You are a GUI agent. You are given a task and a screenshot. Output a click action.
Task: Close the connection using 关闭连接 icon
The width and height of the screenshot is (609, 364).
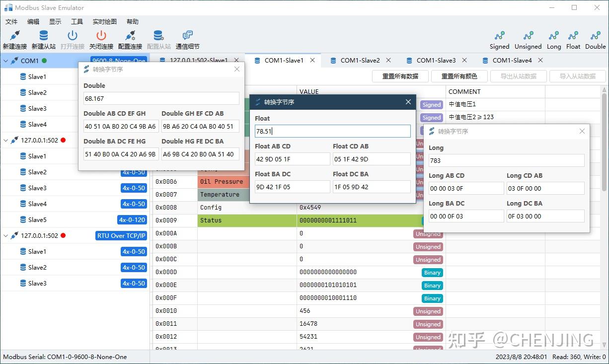tap(101, 39)
